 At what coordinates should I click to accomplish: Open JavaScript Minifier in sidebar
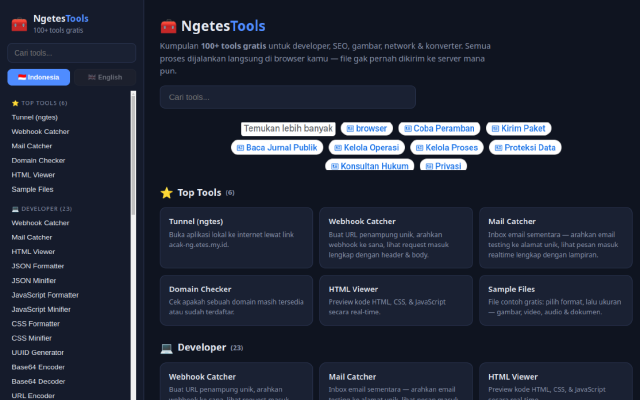pos(41,309)
